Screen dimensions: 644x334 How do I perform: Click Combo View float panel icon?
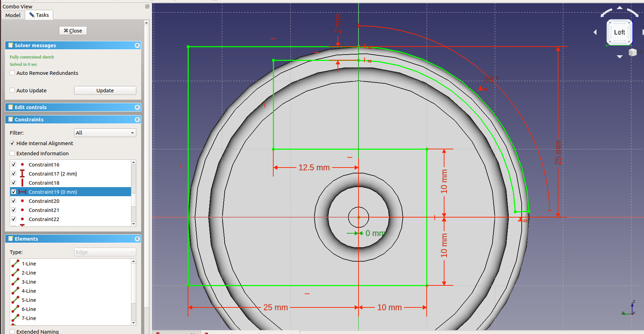[147, 6]
